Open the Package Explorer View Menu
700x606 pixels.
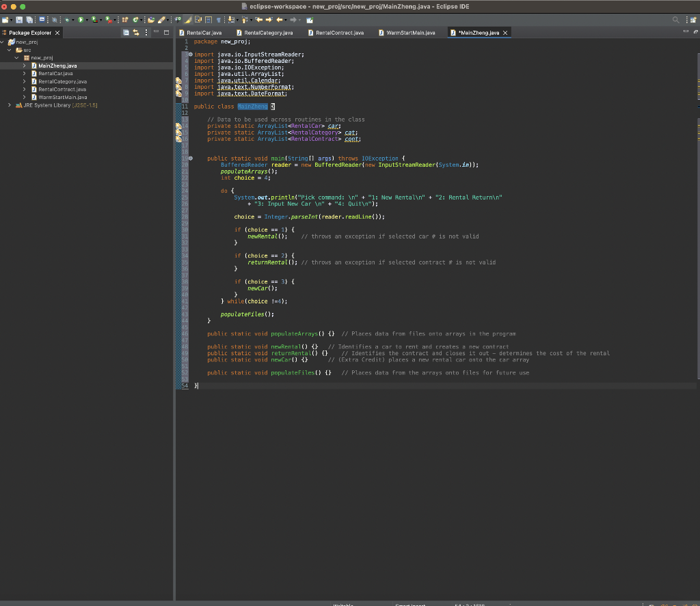146,32
